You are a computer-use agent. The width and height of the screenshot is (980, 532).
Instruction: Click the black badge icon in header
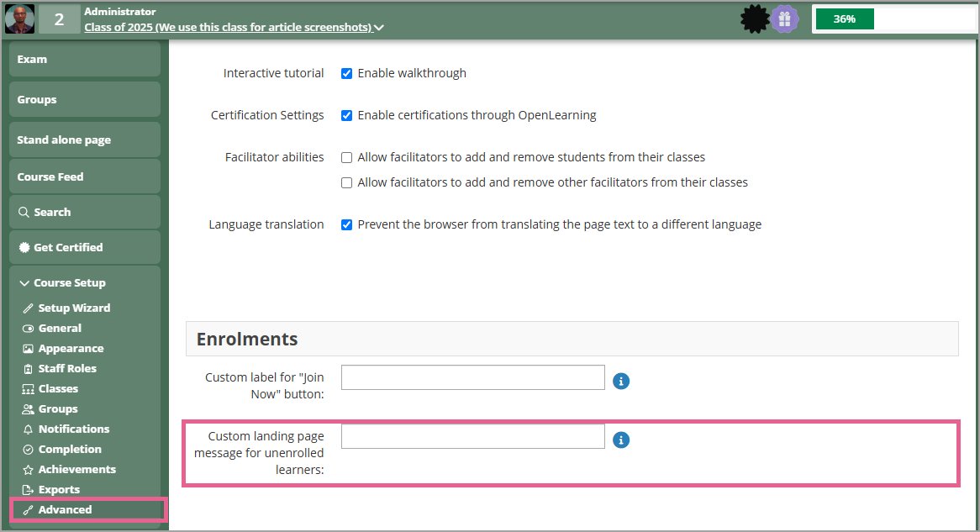point(755,19)
